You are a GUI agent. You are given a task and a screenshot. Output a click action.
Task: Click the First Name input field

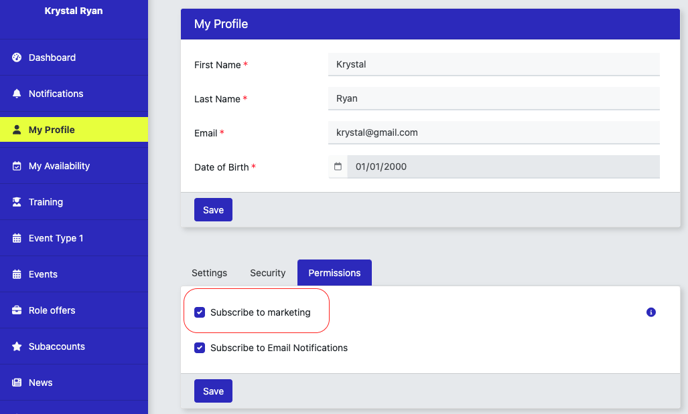pyautogui.click(x=494, y=64)
